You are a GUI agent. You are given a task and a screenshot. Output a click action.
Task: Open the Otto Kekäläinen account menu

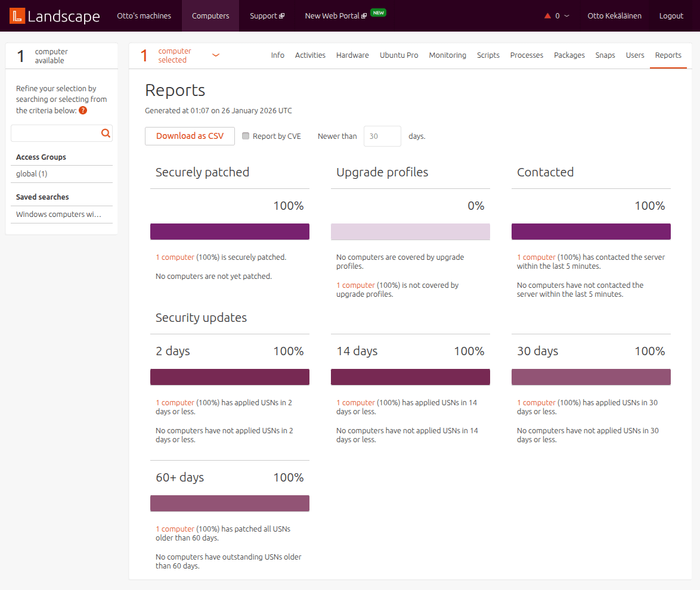[x=614, y=15]
